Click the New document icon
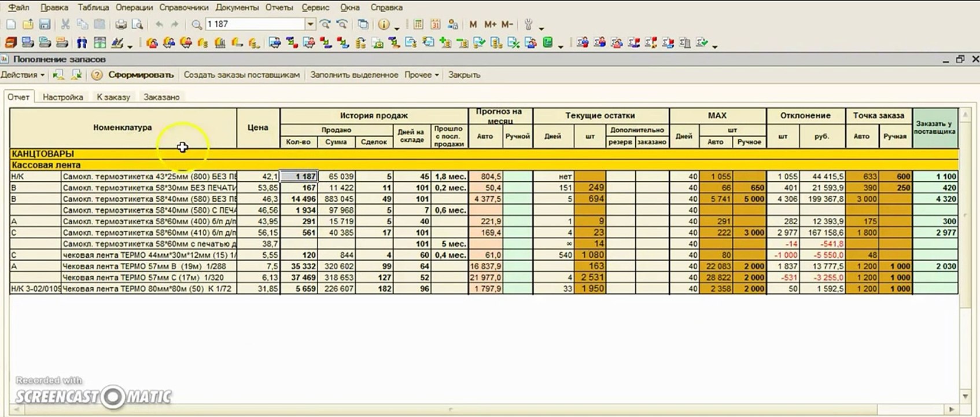980x417 pixels. tap(10, 24)
